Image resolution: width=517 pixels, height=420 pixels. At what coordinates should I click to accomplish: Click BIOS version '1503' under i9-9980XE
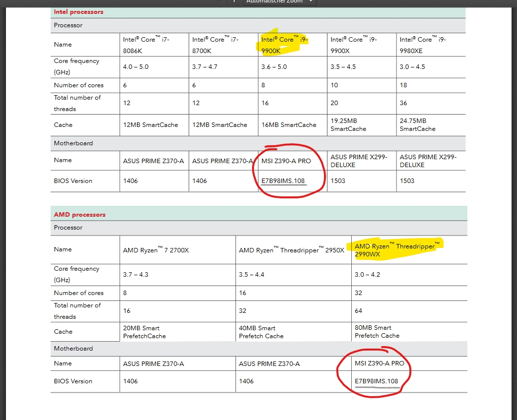407,181
